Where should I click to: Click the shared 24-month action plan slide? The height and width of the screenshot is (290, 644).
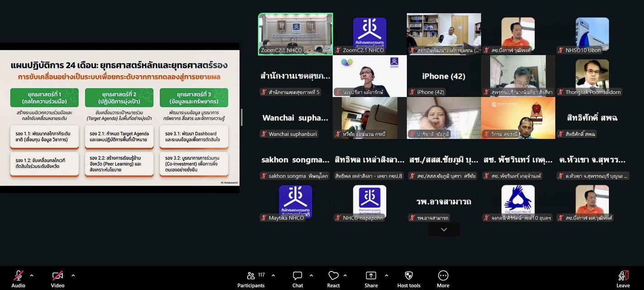coord(119,117)
